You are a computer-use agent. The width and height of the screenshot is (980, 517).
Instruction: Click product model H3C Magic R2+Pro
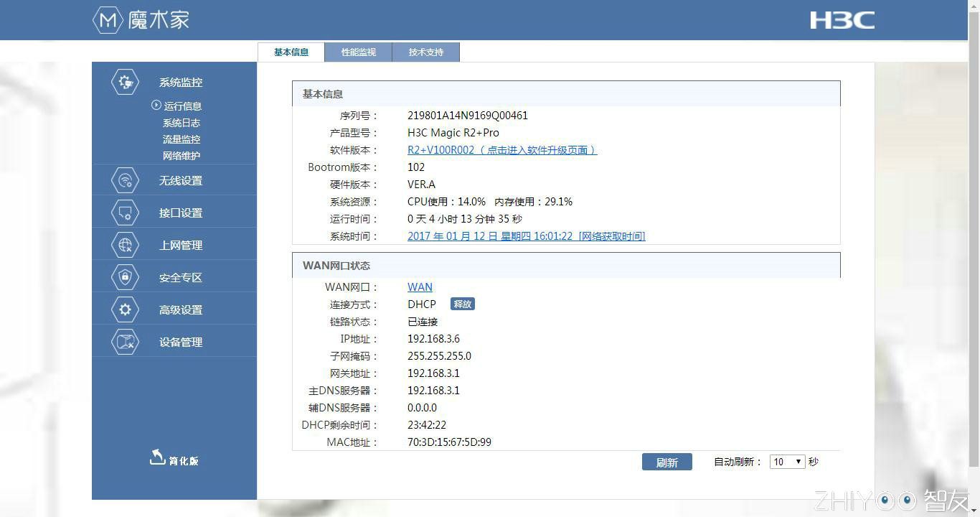[453, 133]
